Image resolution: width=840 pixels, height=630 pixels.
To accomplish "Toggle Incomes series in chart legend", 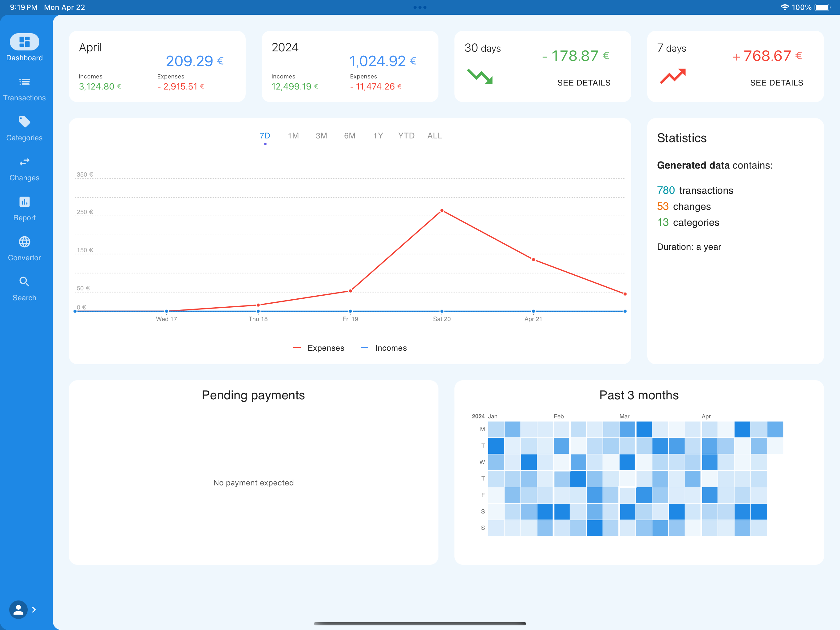I will coord(383,348).
